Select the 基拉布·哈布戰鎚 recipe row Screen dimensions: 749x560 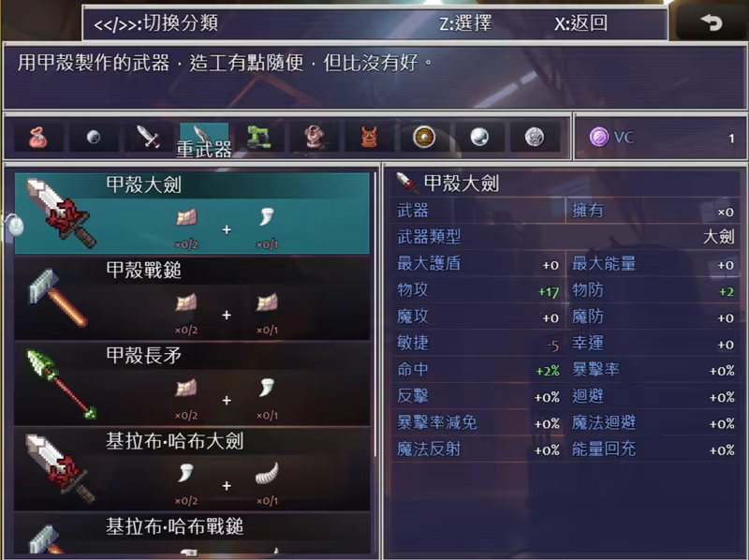coord(192,534)
